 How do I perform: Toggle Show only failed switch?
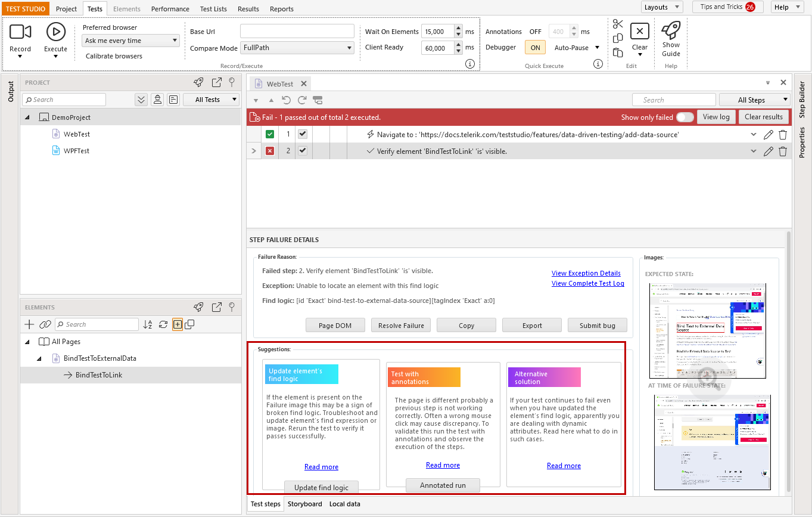coord(685,117)
